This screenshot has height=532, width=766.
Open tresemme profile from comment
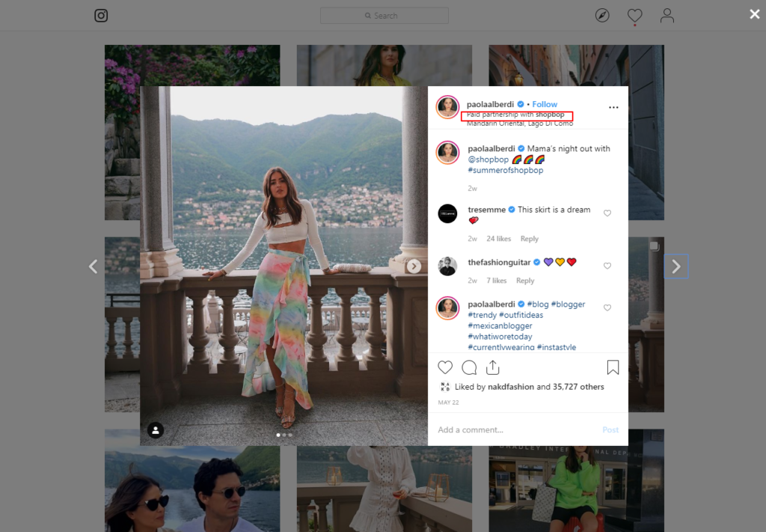[x=486, y=210]
